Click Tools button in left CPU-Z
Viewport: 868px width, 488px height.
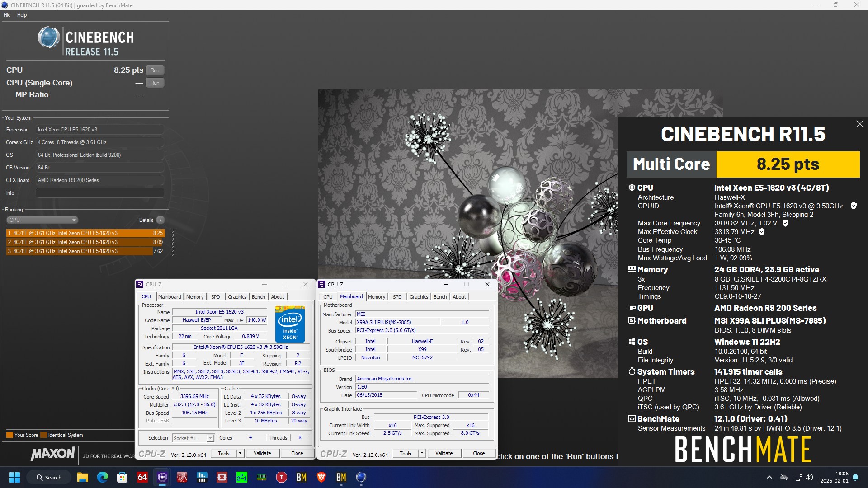(224, 453)
